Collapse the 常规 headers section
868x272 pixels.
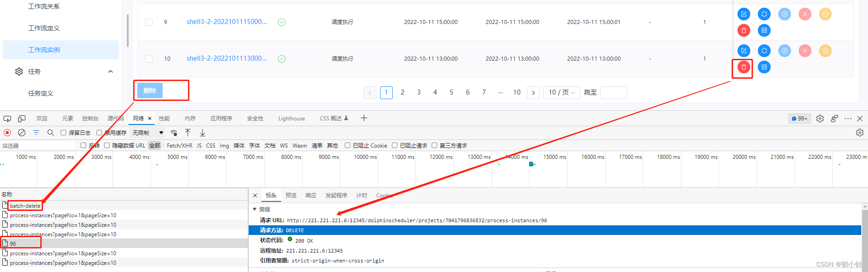click(255, 209)
